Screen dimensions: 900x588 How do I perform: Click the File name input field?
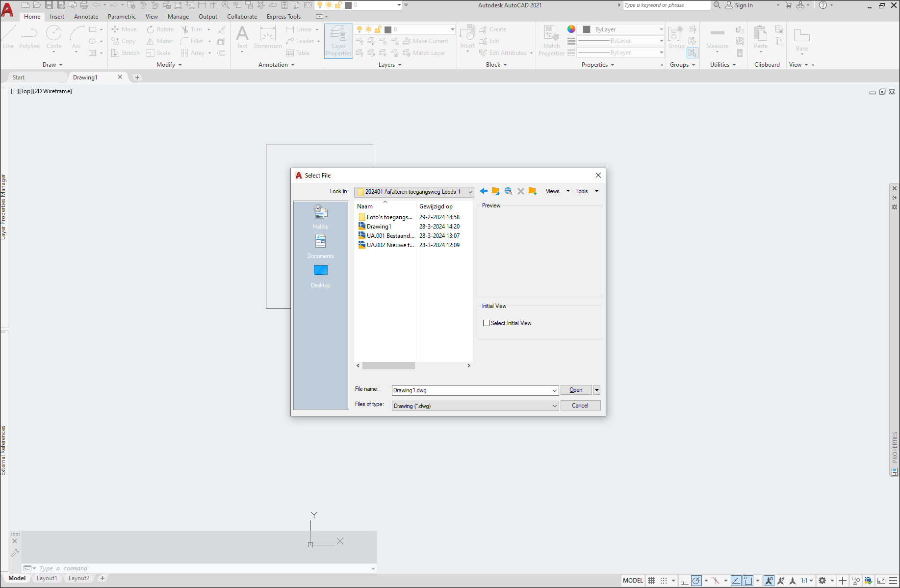pos(471,390)
